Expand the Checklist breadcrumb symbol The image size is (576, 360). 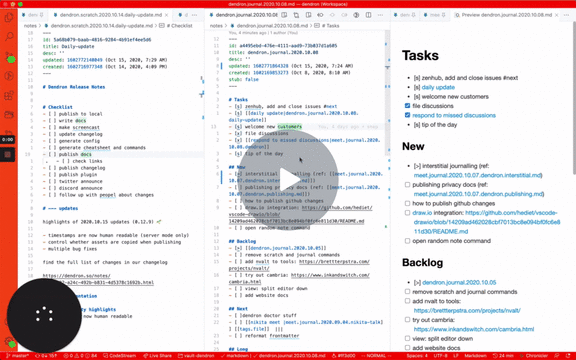click(179, 26)
